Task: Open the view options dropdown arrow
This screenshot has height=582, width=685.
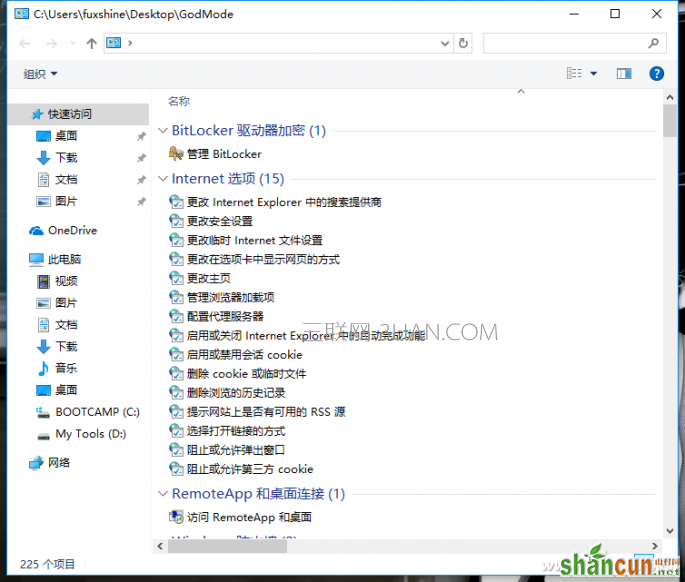Action: (x=594, y=73)
